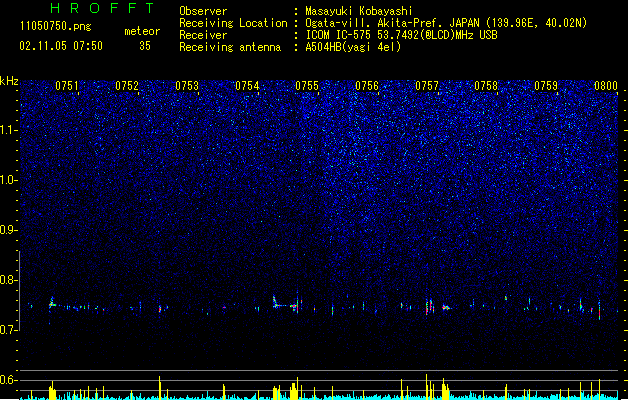This screenshot has width=629, height=400.
Task: Click the observer name Masayuki Kobayashi
Action: tap(359, 11)
